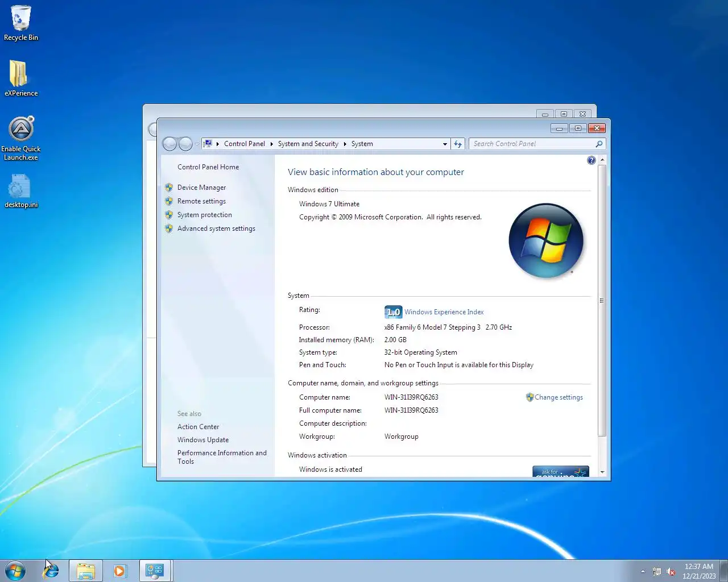Go to Control Panel breadcrumb
The image size is (728, 582).
click(x=245, y=144)
